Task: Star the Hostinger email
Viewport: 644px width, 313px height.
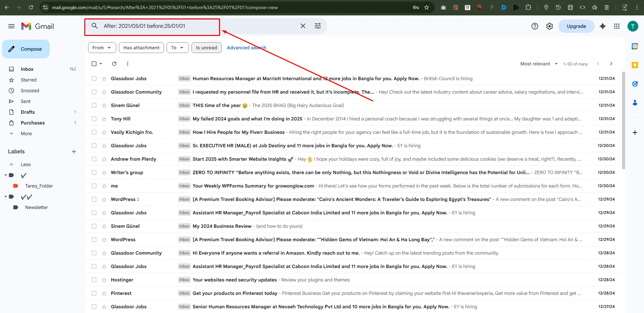Action: pyautogui.click(x=104, y=280)
